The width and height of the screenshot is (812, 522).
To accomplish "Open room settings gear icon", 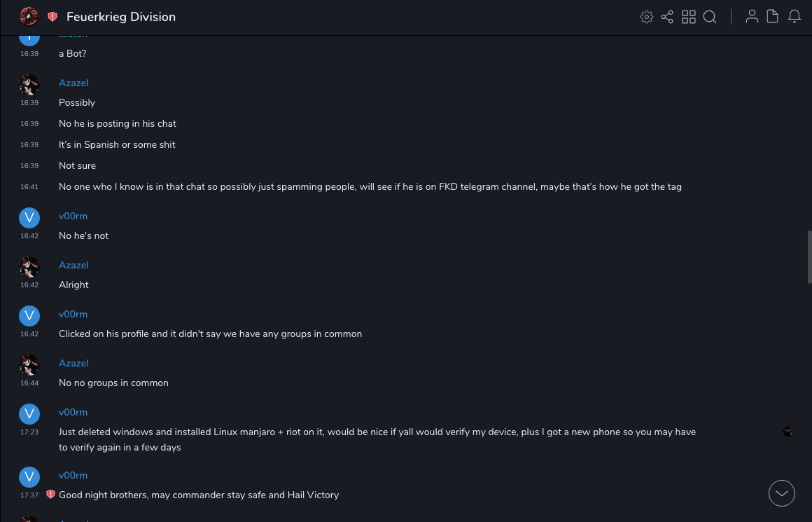I will (647, 17).
